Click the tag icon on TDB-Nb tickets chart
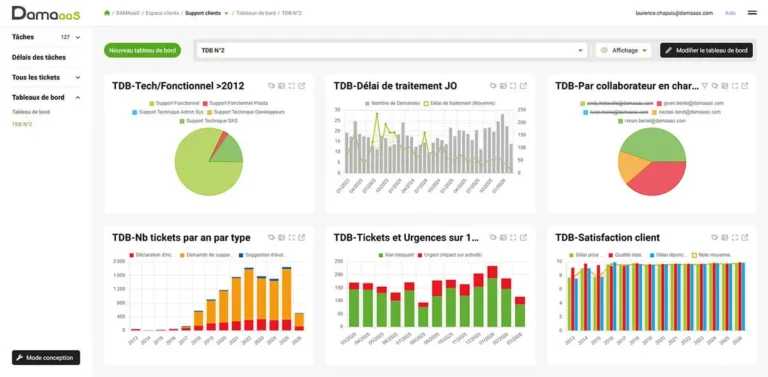 click(271, 237)
